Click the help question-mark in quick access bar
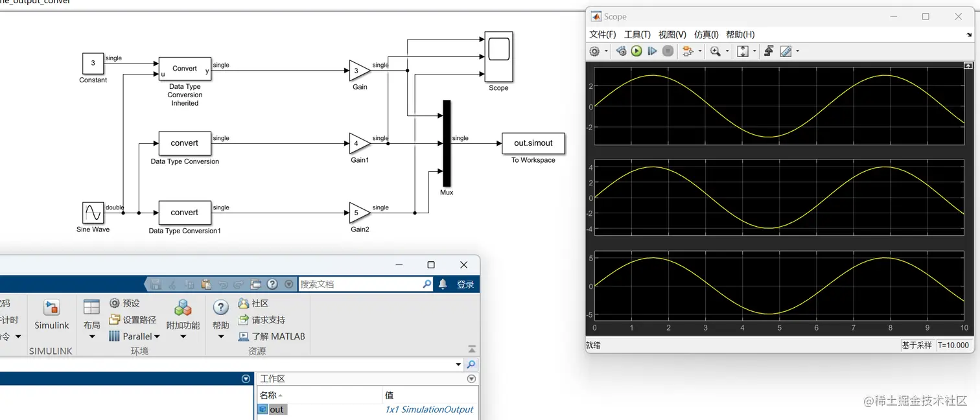 click(x=272, y=284)
